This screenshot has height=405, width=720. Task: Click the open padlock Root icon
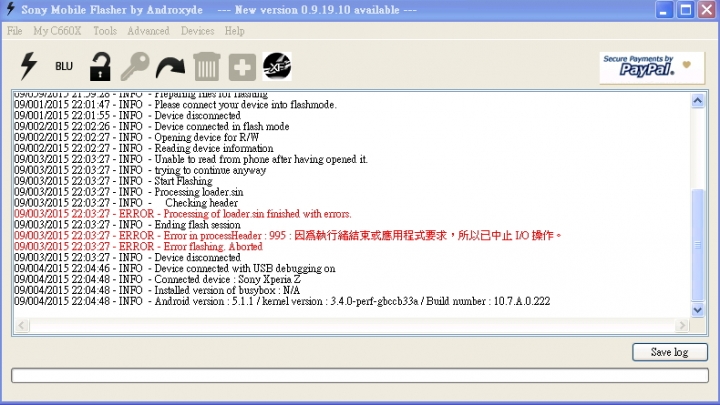click(x=100, y=67)
